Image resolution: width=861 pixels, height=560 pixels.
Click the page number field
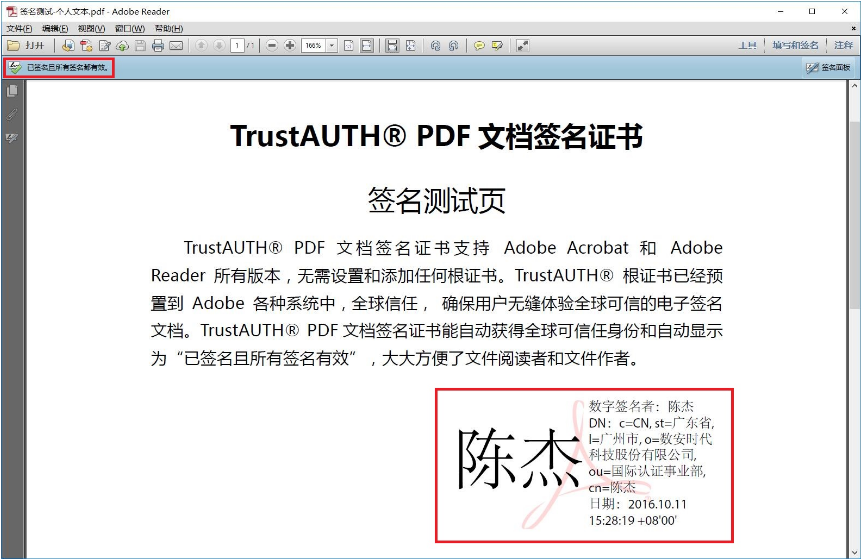237,46
